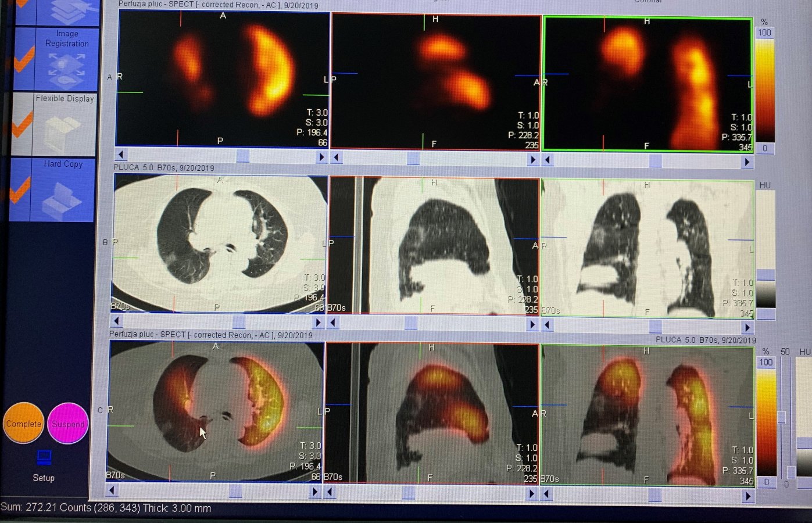Toggle the Flexible Display orange checkmark

point(22,124)
